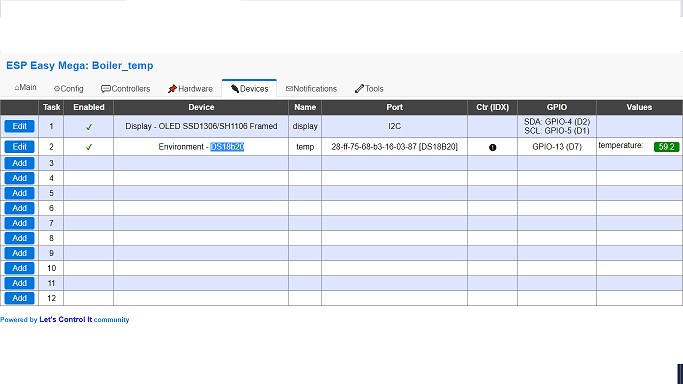Screen dimensions: 683x384
Task: Click the ESP Easy Mega: Boiler_temp heading
Action: click(80, 66)
